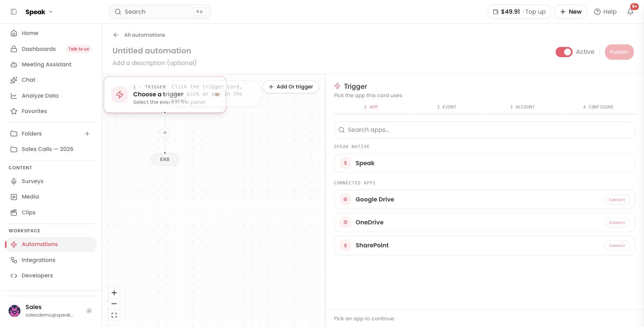The height and width of the screenshot is (327, 644).
Task: Select the Speak native app
Action: click(484, 163)
